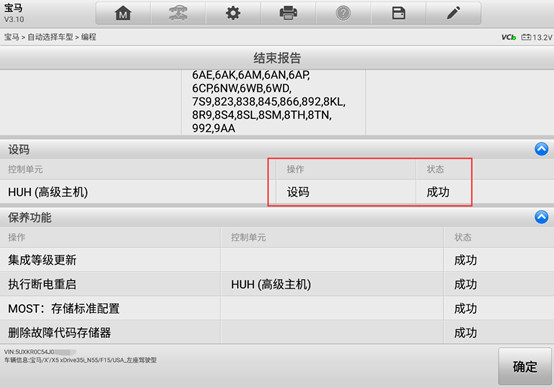
Task: Collapse the 保养功能 section with blue chevron
Action: [x=541, y=217]
